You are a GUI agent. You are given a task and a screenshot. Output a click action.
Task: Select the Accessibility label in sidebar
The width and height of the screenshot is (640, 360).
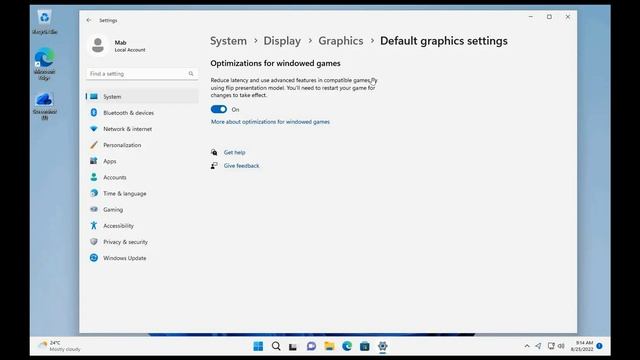(x=118, y=226)
